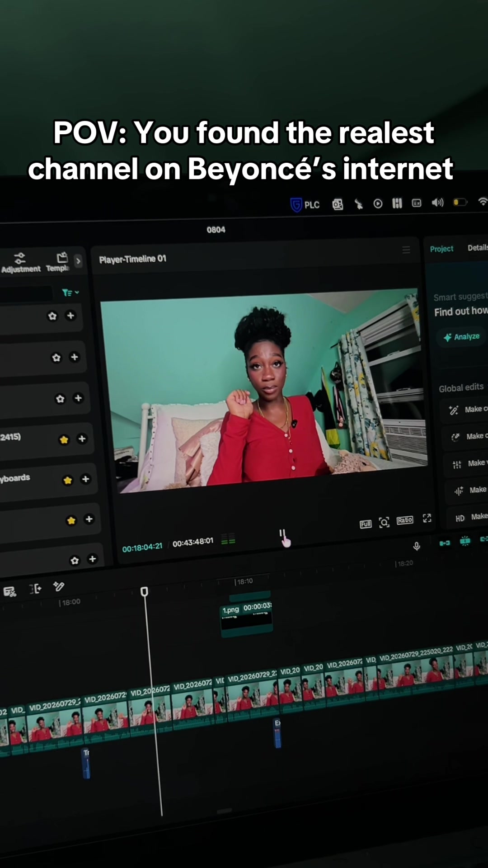The width and height of the screenshot is (488, 868).
Task: Click the plus on the yboards row
Action: coord(85,479)
